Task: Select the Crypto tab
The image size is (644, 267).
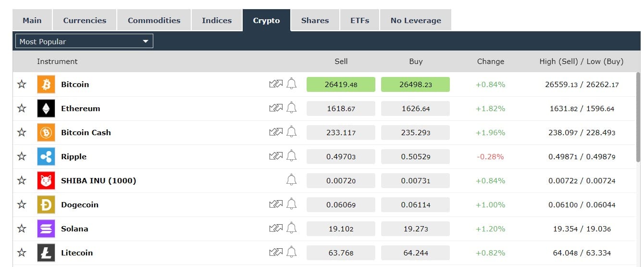Action: pos(266,20)
